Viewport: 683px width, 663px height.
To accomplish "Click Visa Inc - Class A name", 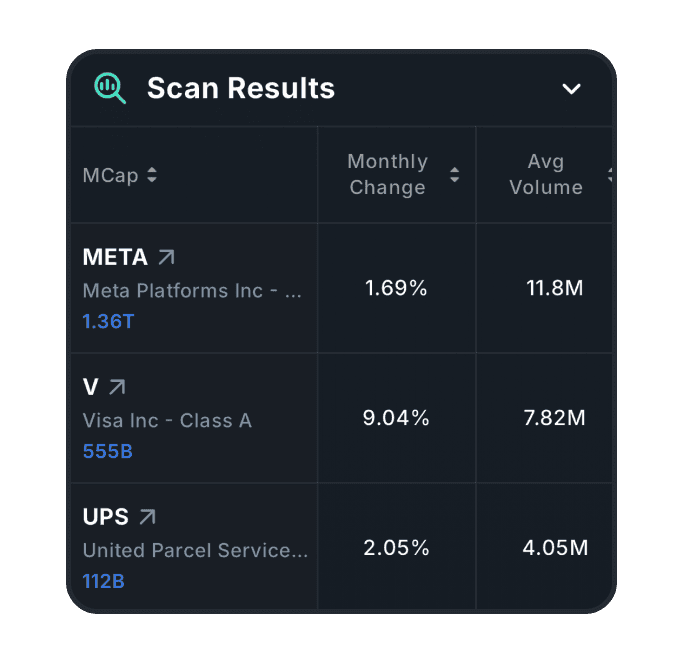I will [167, 421].
